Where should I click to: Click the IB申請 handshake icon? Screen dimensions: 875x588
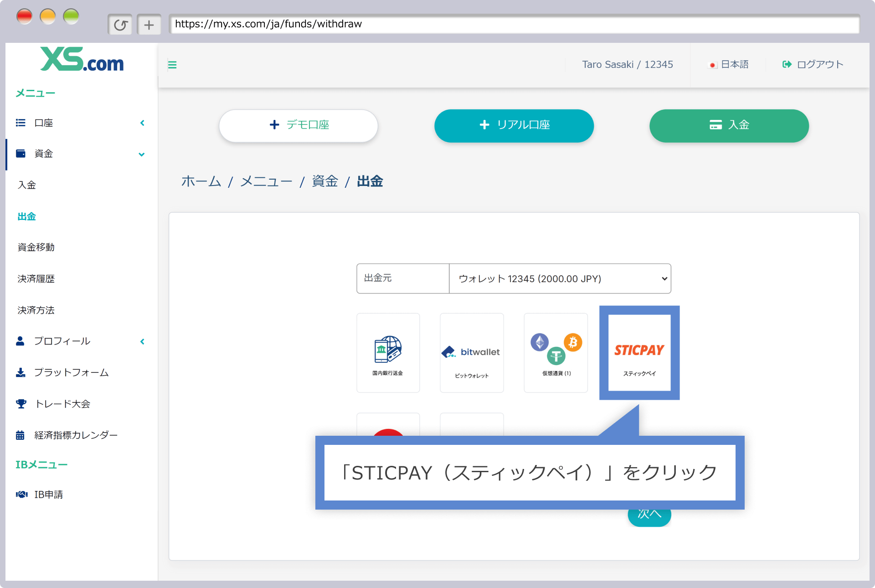[x=21, y=495]
